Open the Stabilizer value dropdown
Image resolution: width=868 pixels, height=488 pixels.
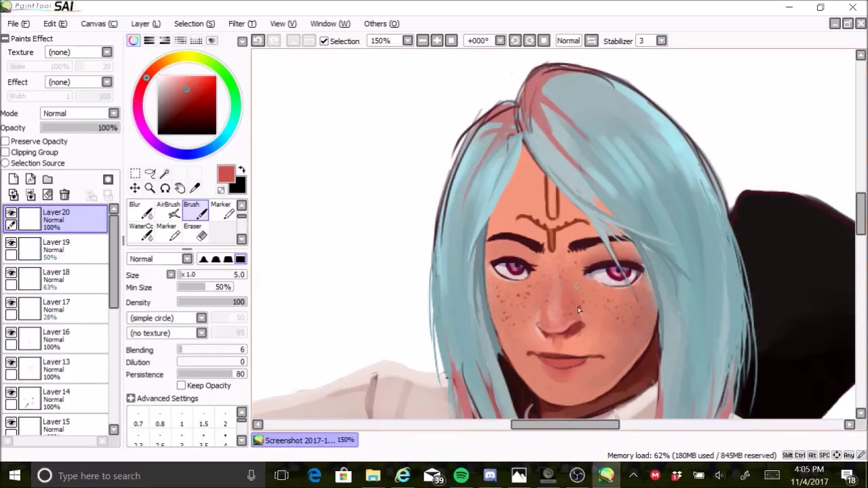(661, 41)
